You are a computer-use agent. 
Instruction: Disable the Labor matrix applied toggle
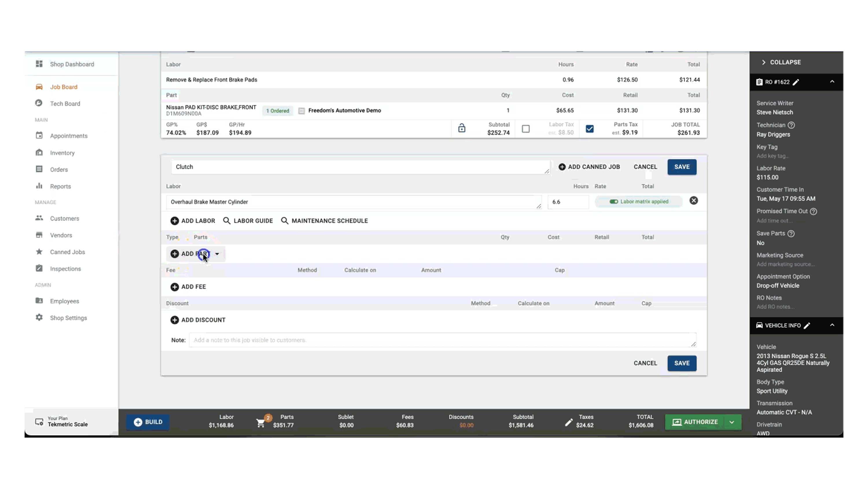tap(614, 202)
